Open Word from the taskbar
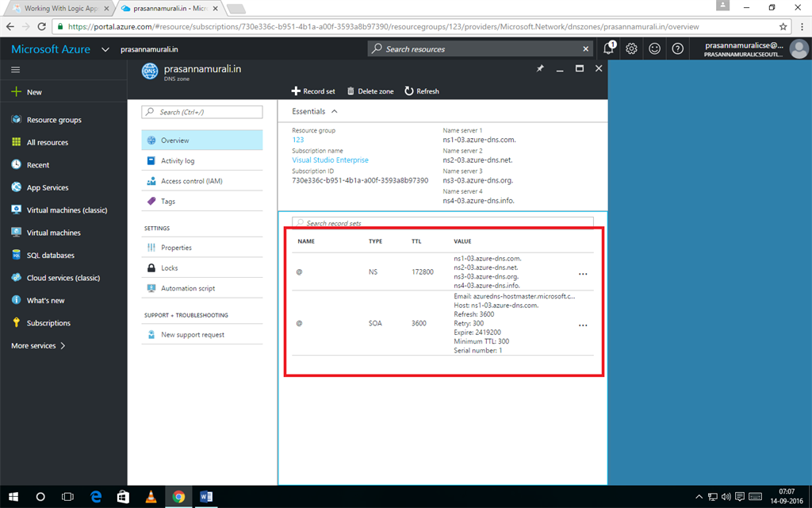The image size is (812, 508). 206,497
